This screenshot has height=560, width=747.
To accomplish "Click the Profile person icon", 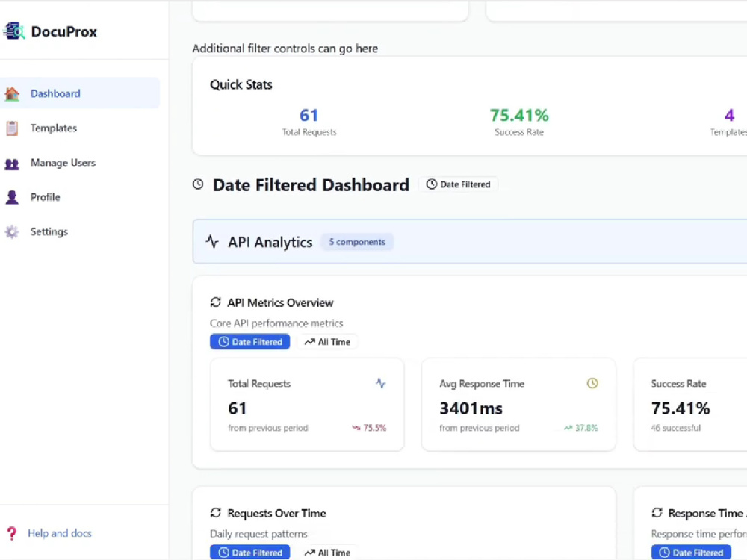I will coord(12,197).
